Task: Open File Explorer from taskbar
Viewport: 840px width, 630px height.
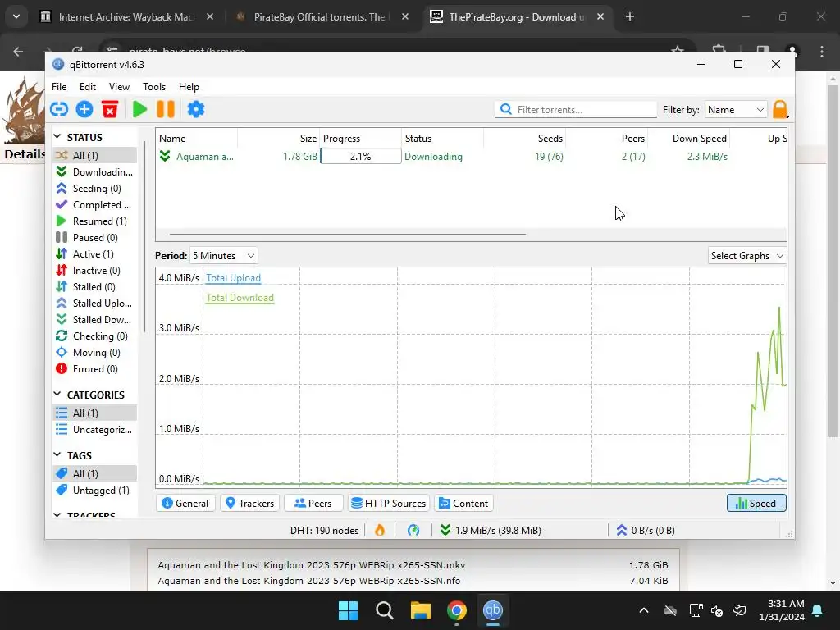Action: (421, 610)
